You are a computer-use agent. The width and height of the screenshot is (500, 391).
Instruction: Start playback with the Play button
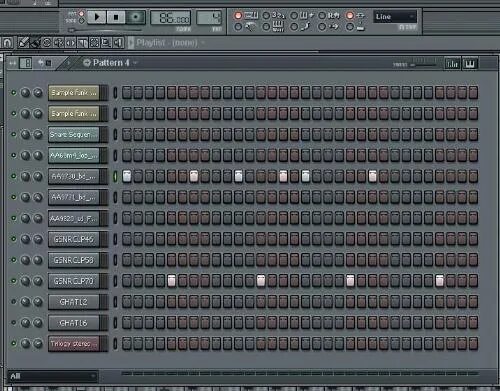click(x=97, y=17)
